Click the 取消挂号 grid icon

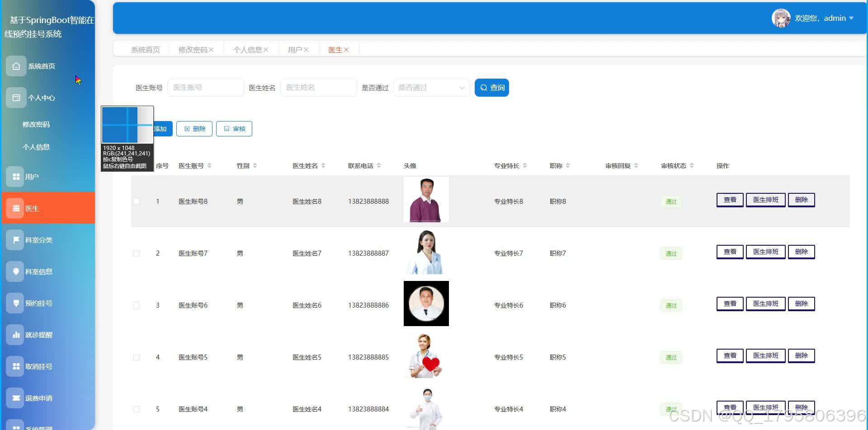click(16, 366)
